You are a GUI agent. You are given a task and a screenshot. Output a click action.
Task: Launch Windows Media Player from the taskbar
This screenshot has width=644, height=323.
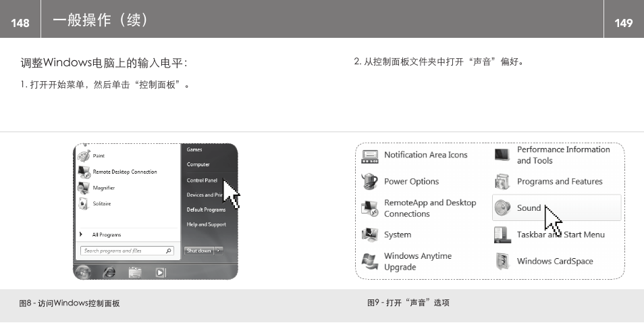pyautogui.click(x=161, y=272)
